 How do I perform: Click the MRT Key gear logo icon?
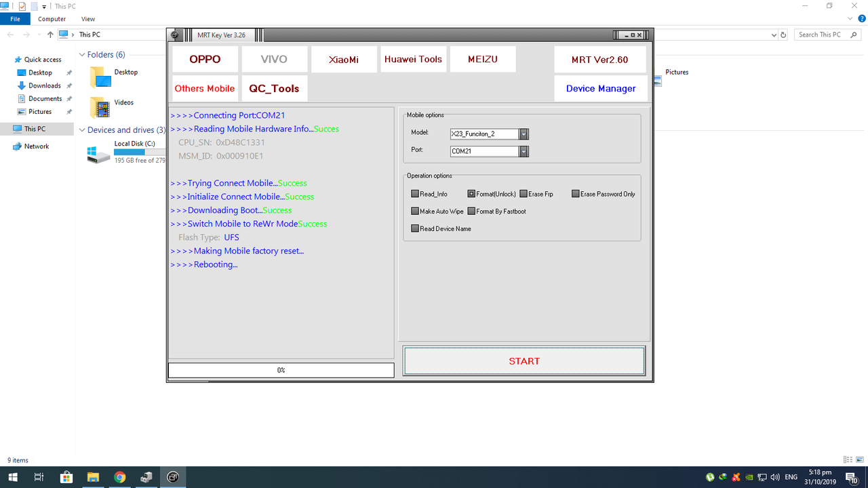pyautogui.click(x=176, y=35)
